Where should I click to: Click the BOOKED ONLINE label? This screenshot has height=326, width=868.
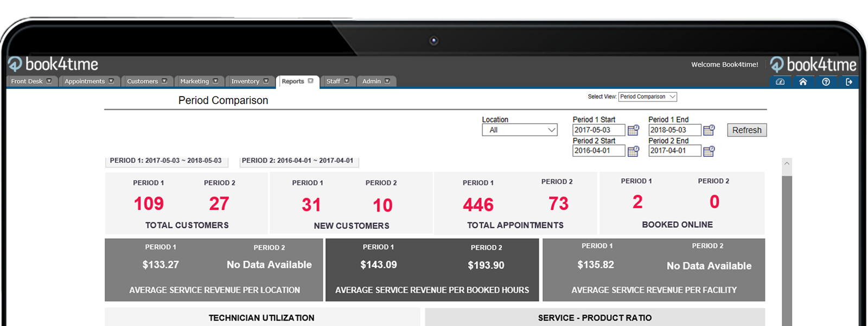click(x=678, y=225)
